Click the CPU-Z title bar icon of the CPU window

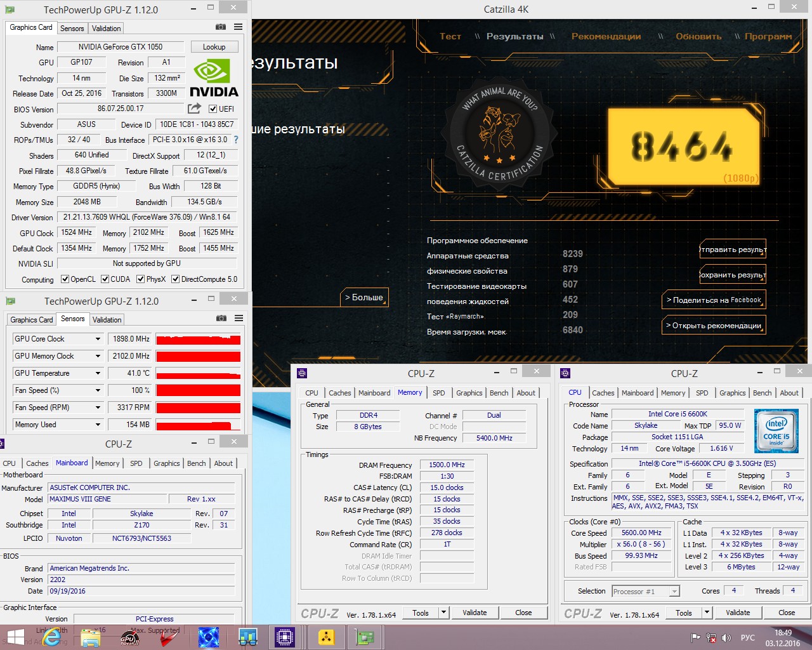(565, 373)
